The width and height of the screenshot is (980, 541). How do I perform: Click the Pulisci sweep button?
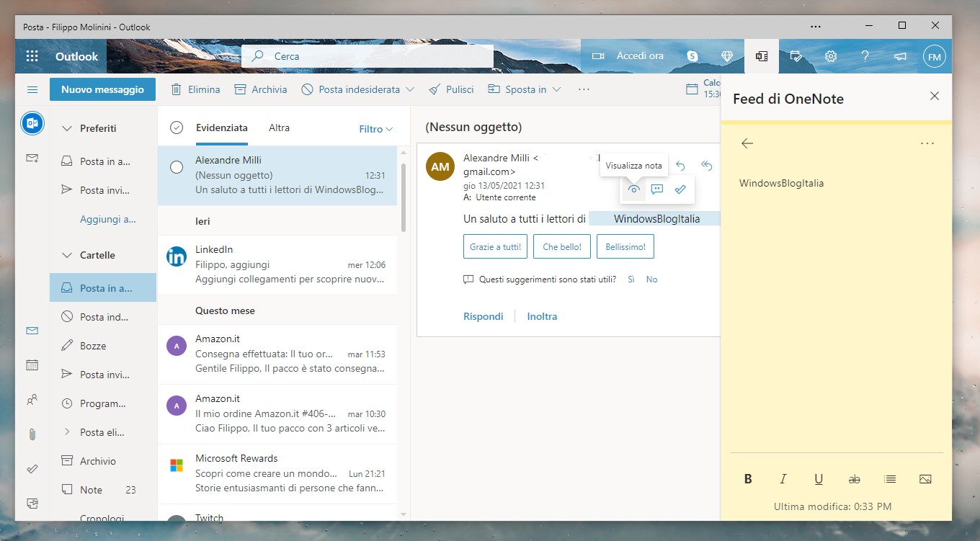click(451, 89)
